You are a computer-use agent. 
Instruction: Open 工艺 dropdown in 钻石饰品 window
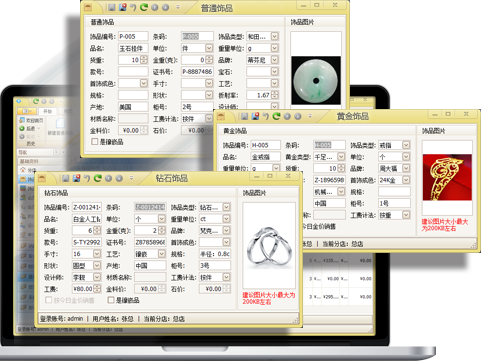click(x=162, y=254)
